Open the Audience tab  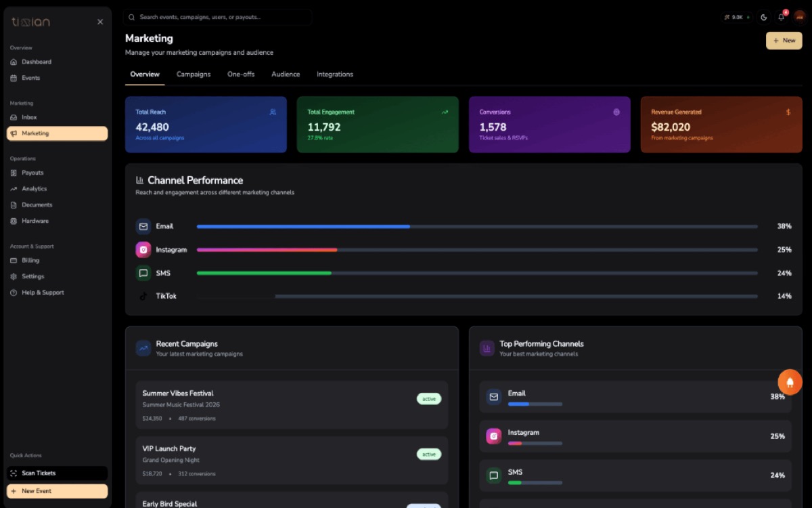point(286,75)
